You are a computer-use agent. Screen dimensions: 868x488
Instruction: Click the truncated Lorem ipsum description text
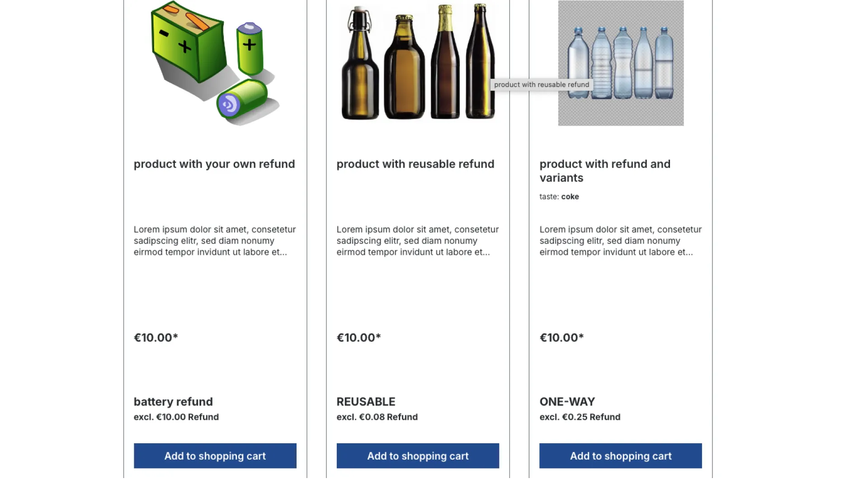pos(214,241)
